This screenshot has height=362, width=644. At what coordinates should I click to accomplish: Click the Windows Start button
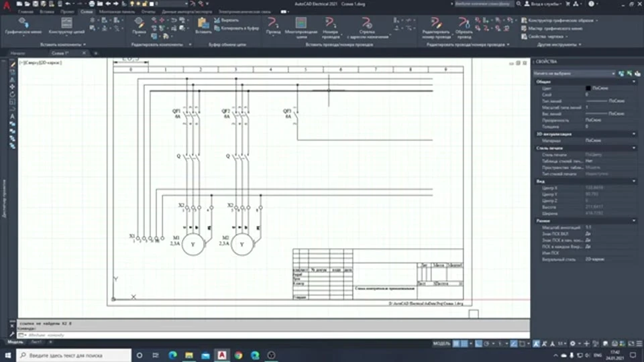(x=8, y=355)
